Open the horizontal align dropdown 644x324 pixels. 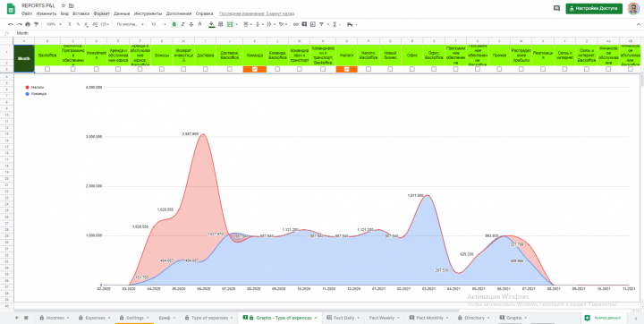click(249, 25)
